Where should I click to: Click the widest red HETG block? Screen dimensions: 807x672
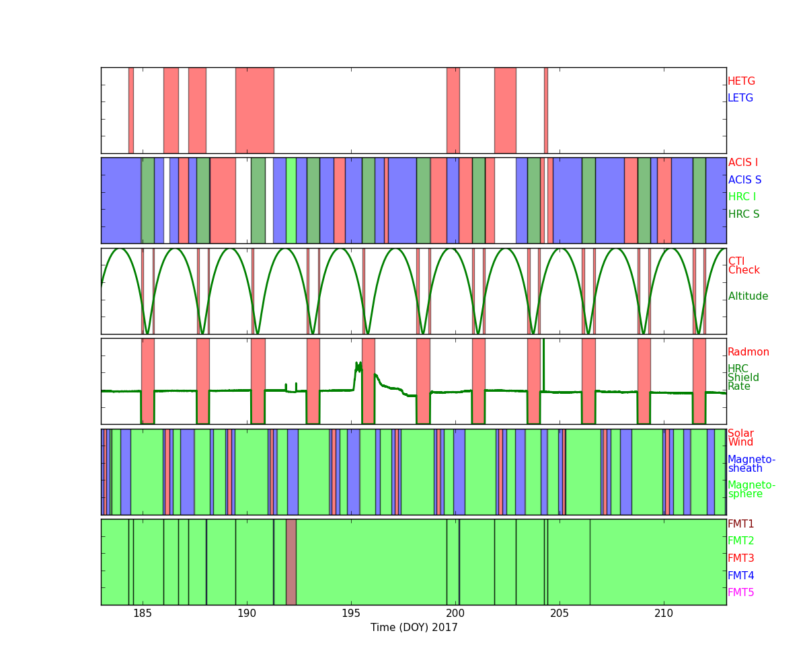pos(254,110)
